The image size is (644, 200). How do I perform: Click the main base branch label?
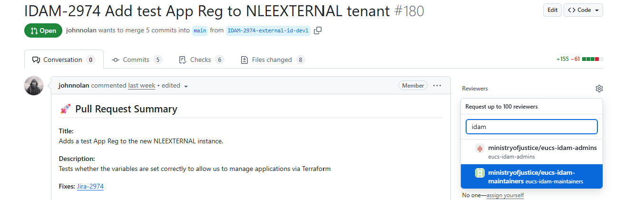pyautogui.click(x=200, y=31)
